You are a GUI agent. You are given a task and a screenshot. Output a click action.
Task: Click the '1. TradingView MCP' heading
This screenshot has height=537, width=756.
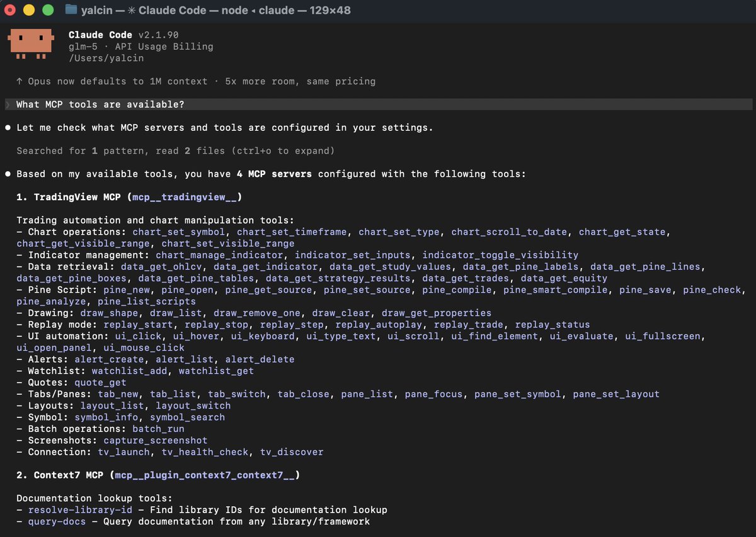(x=69, y=197)
